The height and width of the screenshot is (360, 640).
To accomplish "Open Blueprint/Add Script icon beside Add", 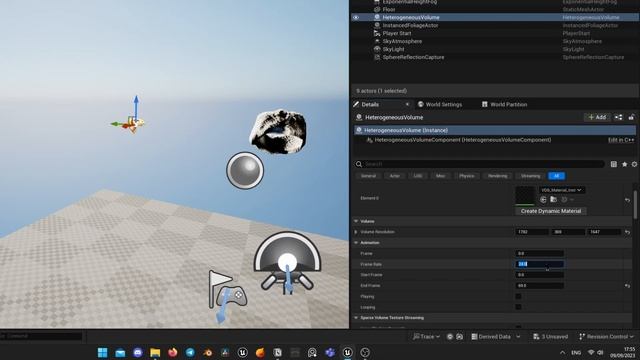I will point(619,117).
